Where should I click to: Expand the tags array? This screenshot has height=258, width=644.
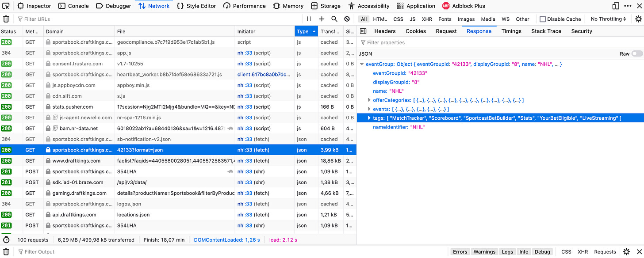coord(369,118)
